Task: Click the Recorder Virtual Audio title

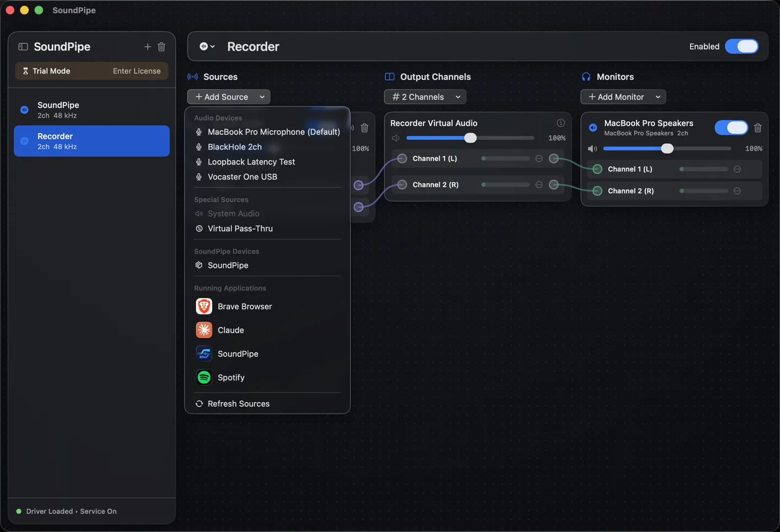Action: pyautogui.click(x=434, y=123)
